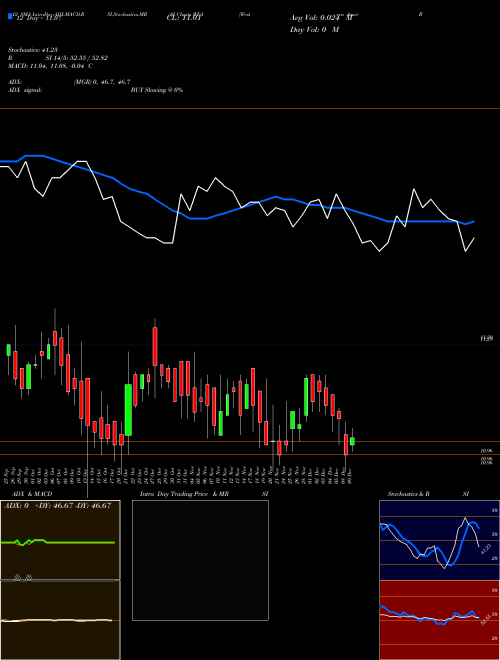Open the blue Stochastics chart panel

pos(439,540)
